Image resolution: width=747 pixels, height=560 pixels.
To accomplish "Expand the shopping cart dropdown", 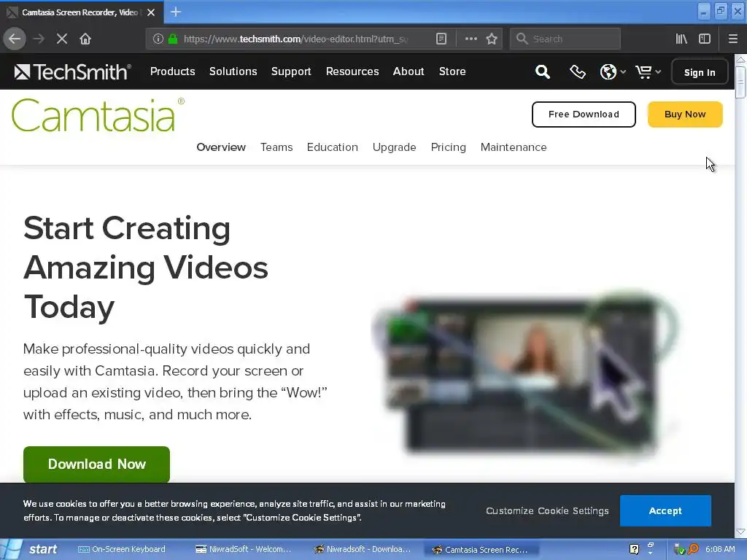I will (648, 72).
